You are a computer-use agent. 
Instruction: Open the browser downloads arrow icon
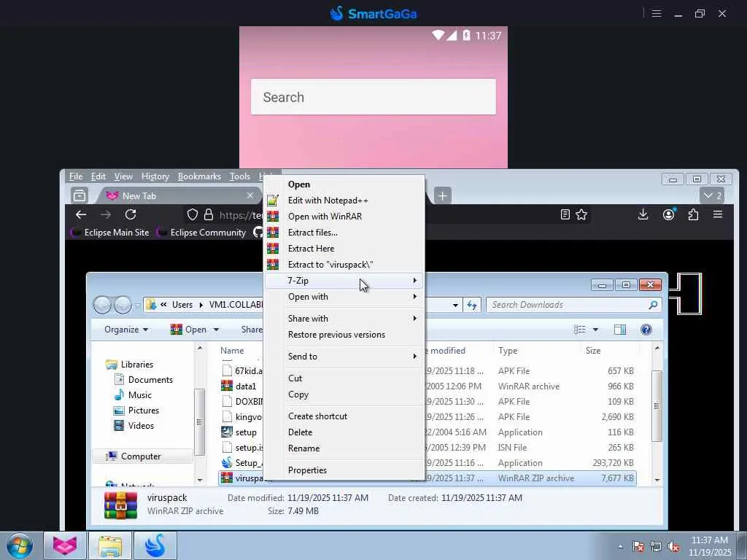(x=643, y=215)
